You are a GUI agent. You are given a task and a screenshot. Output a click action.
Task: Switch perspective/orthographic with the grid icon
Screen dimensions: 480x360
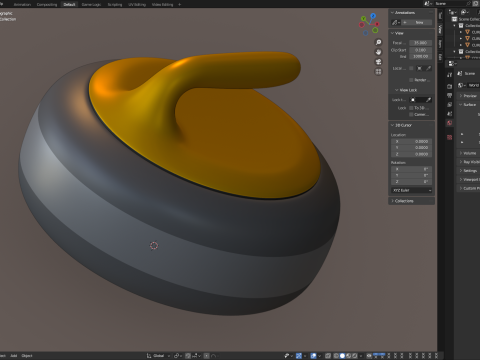click(378, 71)
